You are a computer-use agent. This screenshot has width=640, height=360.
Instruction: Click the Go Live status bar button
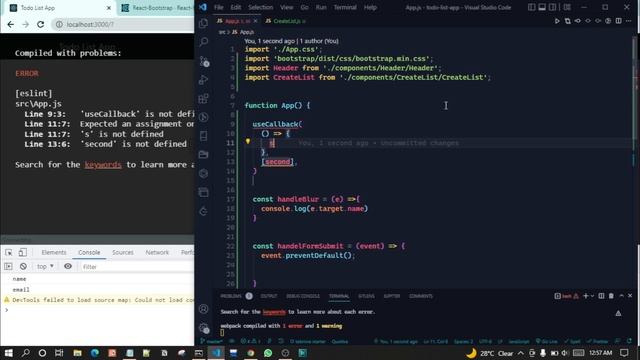tap(546, 341)
